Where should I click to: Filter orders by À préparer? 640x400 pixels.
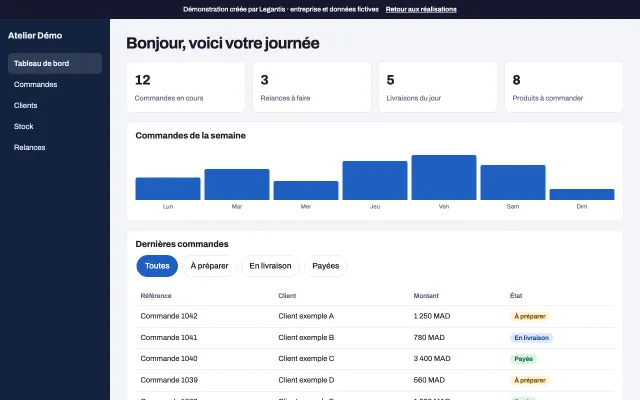(x=209, y=266)
